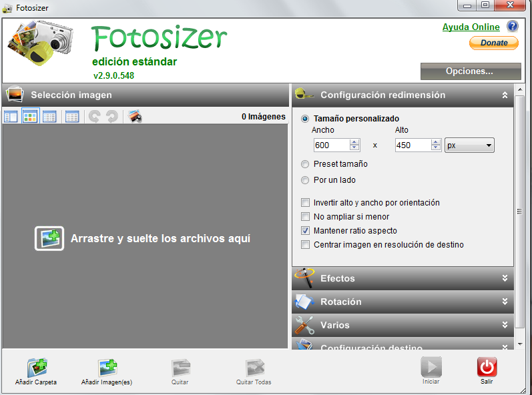Click the image search icon in toolbar

(x=135, y=117)
